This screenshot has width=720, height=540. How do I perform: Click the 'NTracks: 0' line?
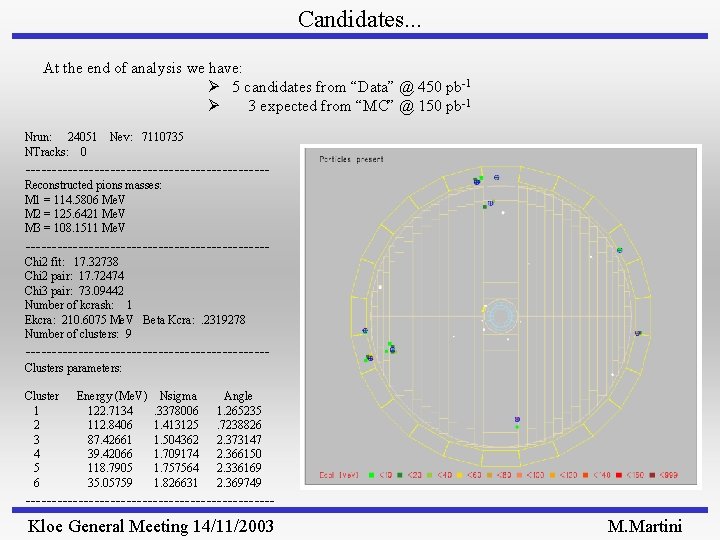[56, 152]
